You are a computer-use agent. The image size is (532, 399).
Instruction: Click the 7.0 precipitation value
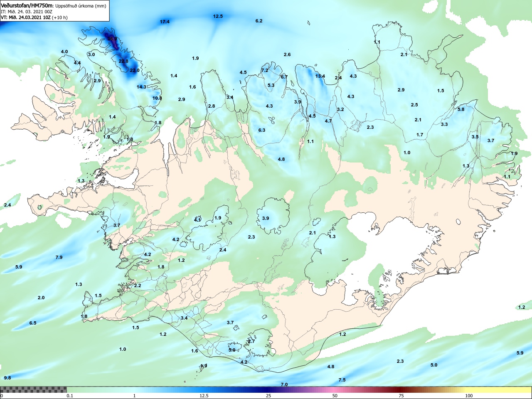point(284,384)
